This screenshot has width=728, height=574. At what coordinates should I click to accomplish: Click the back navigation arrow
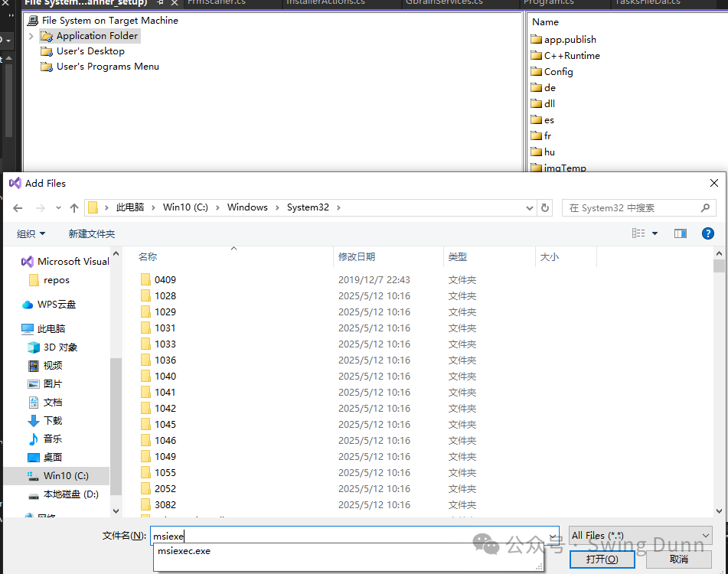(x=18, y=207)
